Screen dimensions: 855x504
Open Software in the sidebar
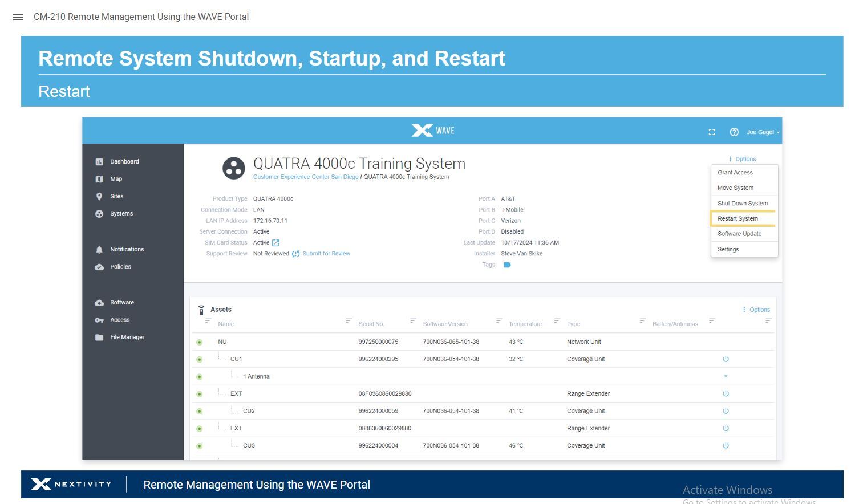122,303
